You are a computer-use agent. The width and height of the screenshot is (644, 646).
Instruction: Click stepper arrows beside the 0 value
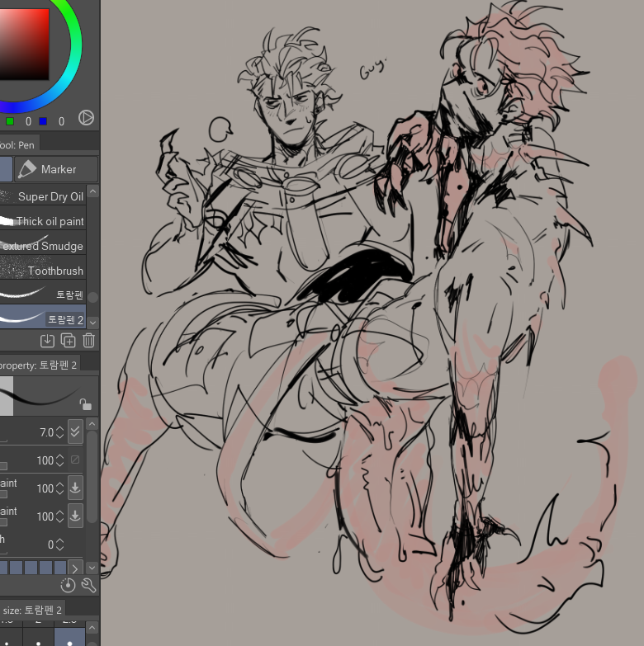pos(59,545)
